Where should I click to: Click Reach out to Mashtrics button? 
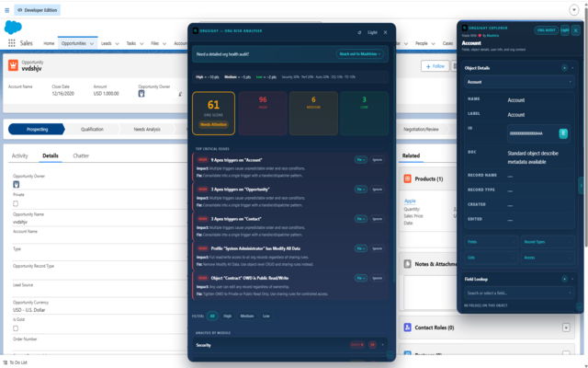(x=360, y=54)
